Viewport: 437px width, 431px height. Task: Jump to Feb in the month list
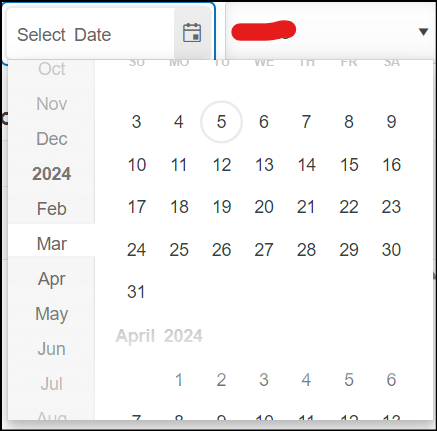coord(52,209)
